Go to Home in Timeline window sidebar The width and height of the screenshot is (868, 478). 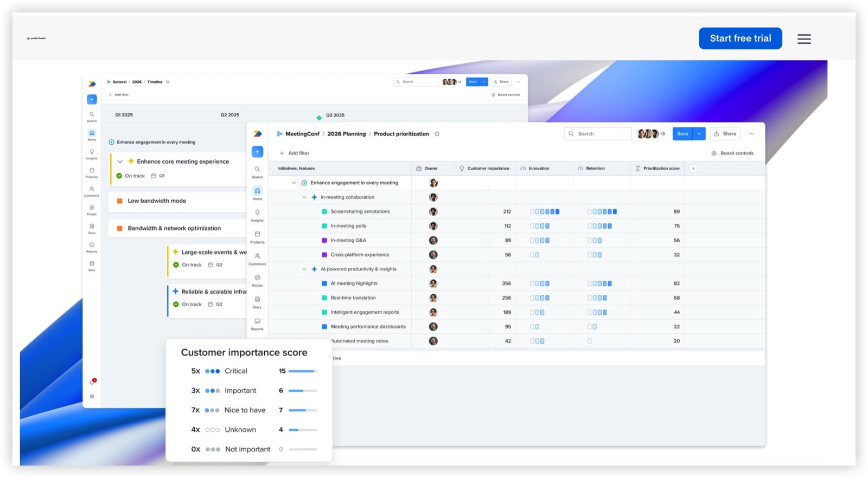pos(92,135)
